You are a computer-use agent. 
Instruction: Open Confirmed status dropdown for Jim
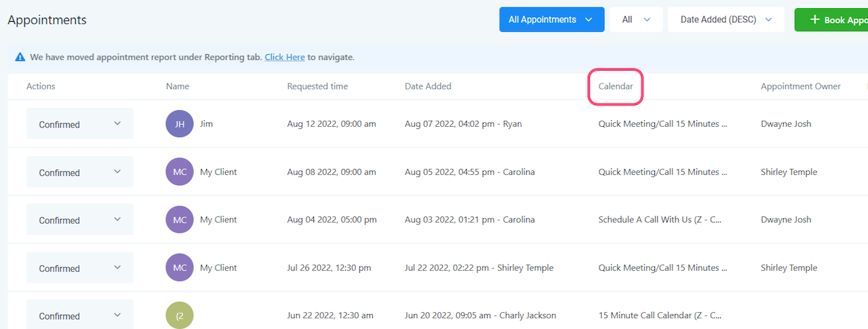point(80,124)
